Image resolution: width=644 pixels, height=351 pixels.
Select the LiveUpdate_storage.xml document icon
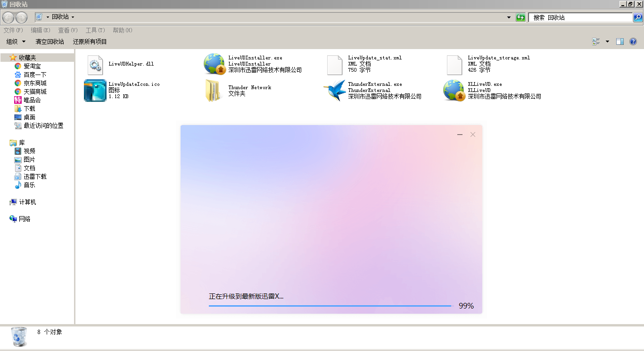point(454,65)
